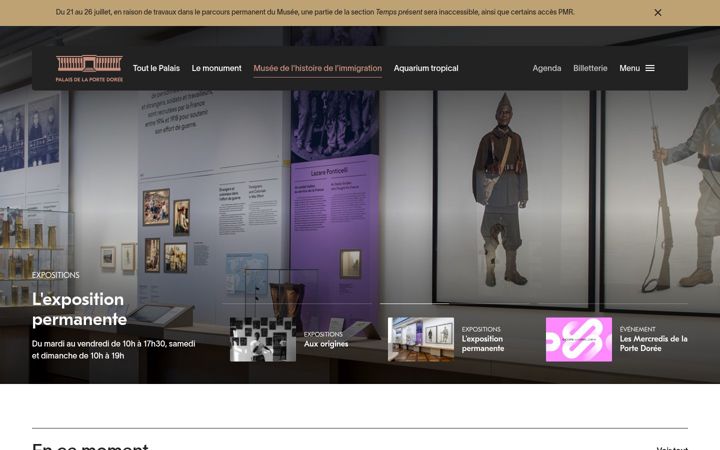Open the Aux origines thumbnail
720x450 pixels.
(x=263, y=339)
